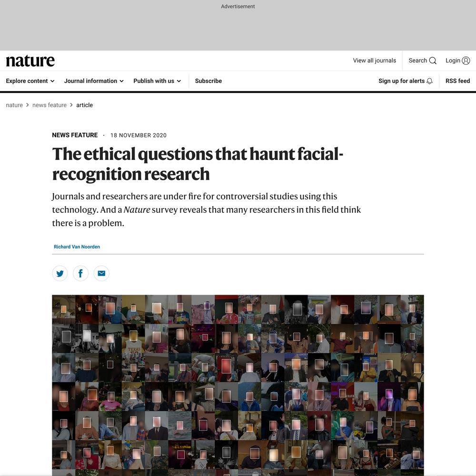Expand Journal information dropdown

point(94,81)
